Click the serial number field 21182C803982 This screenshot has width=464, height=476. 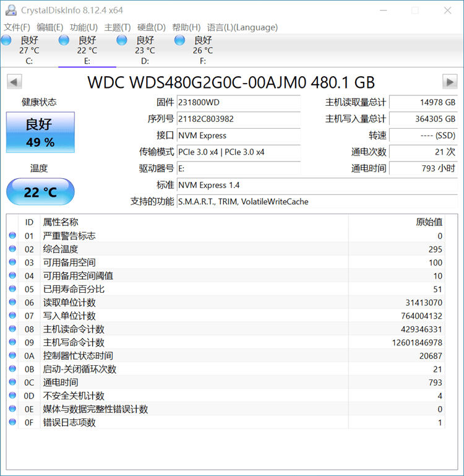(239, 119)
